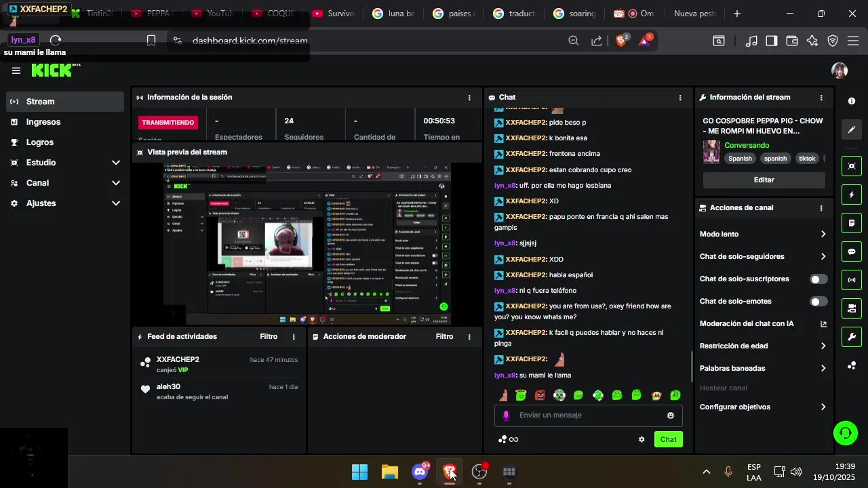Toggle Chat de solo-emotes switch
The image size is (868, 488).
[818, 302]
